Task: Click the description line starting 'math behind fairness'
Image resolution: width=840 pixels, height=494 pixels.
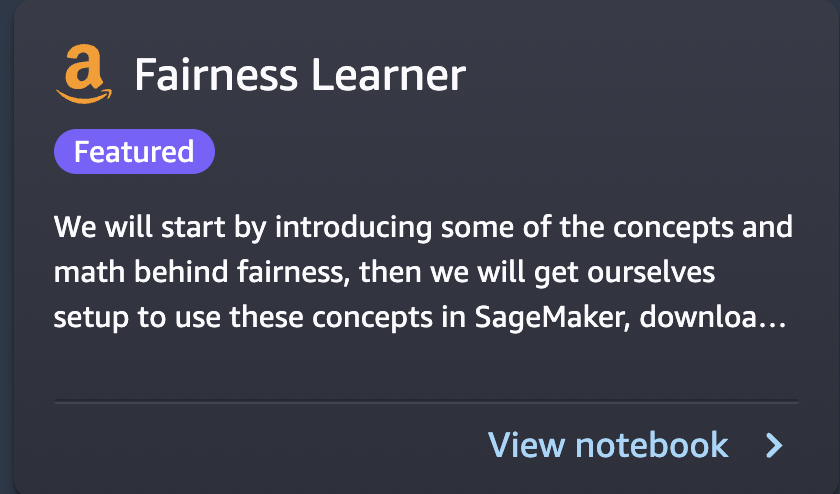Action: pos(384,272)
